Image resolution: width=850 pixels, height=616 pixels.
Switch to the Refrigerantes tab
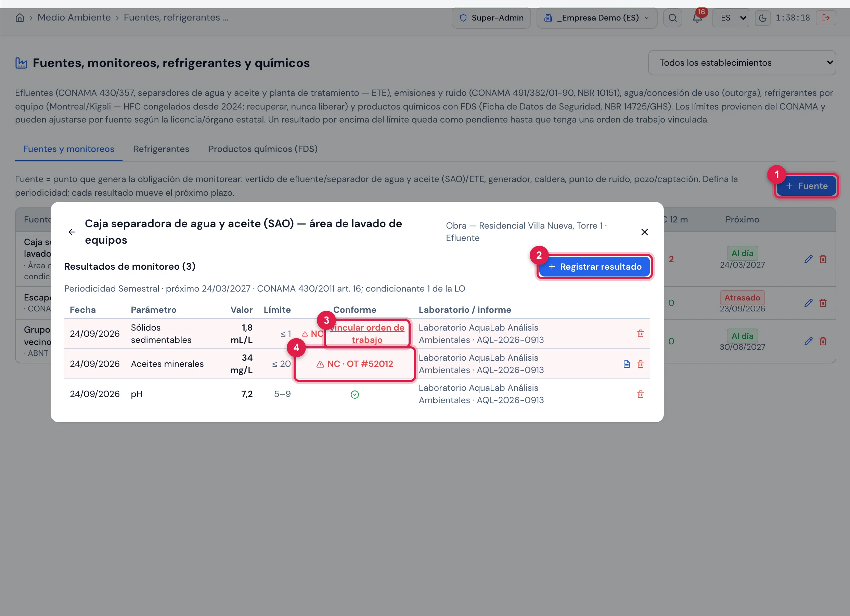click(x=161, y=149)
